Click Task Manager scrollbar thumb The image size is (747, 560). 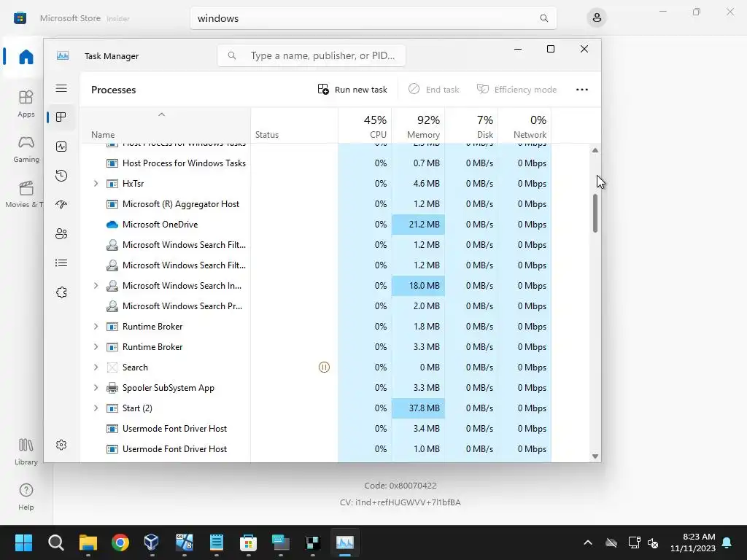pos(595,214)
